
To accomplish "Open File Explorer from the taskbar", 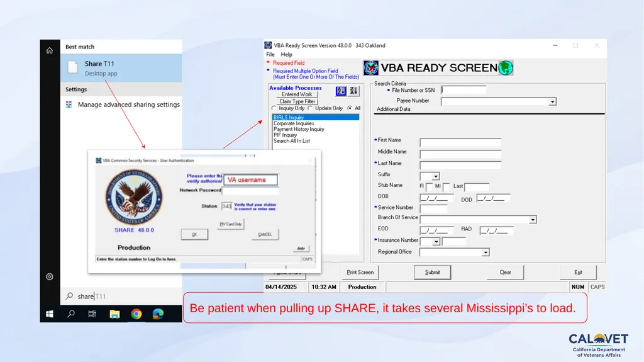I will click(114, 314).
